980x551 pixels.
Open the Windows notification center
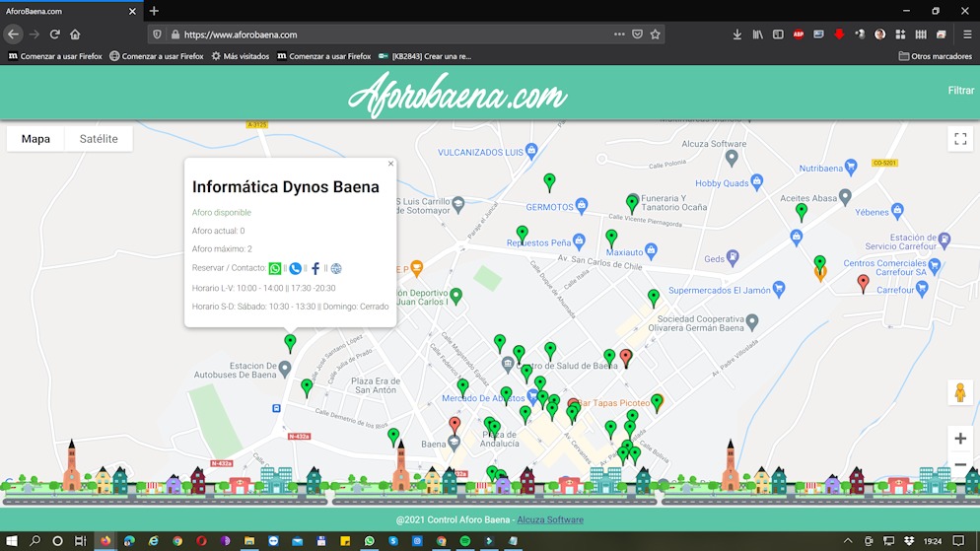[x=958, y=541]
